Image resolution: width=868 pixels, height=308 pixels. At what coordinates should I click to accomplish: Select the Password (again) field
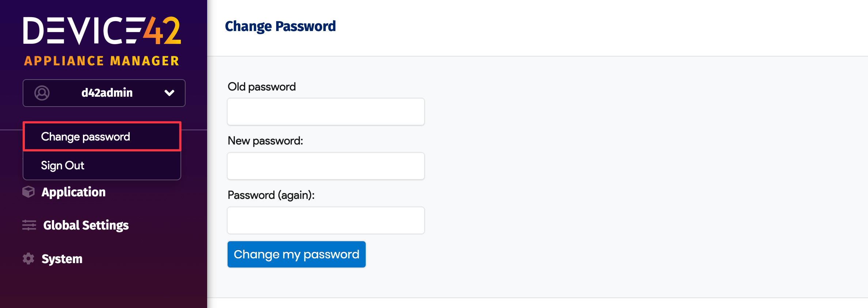pyautogui.click(x=325, y=220)
